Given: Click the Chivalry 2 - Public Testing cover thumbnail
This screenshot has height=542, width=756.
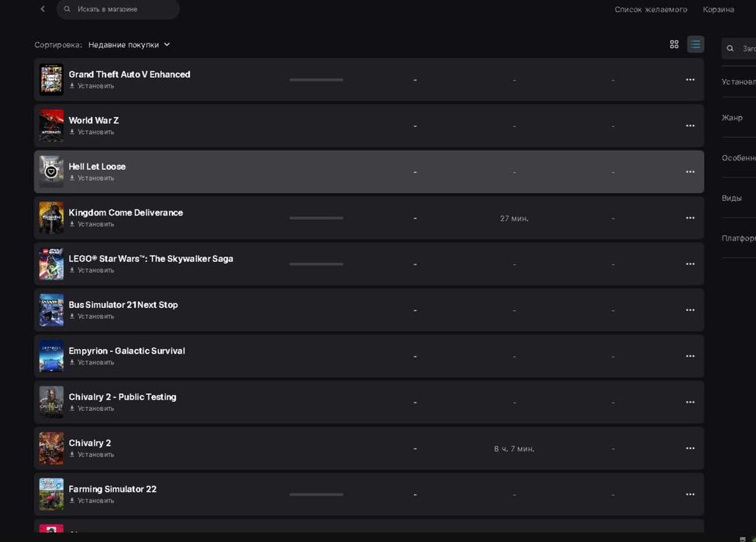Looking at the screenshot, I should click(x=51, y=402).
